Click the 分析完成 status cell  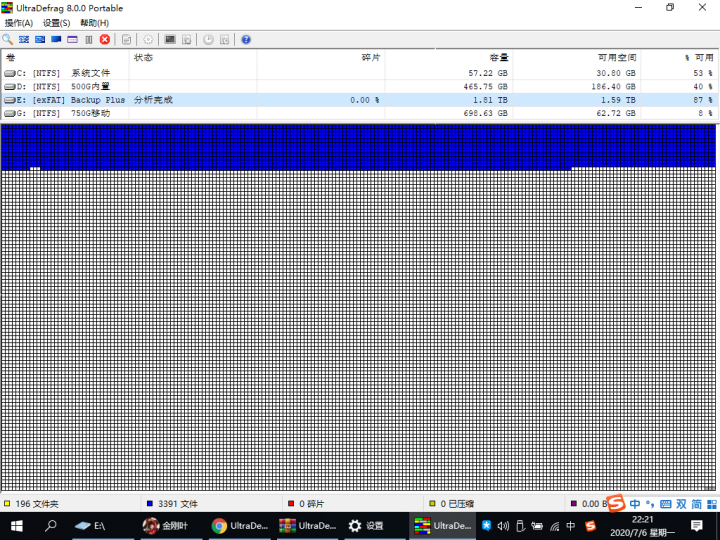(x=153, y=100)
